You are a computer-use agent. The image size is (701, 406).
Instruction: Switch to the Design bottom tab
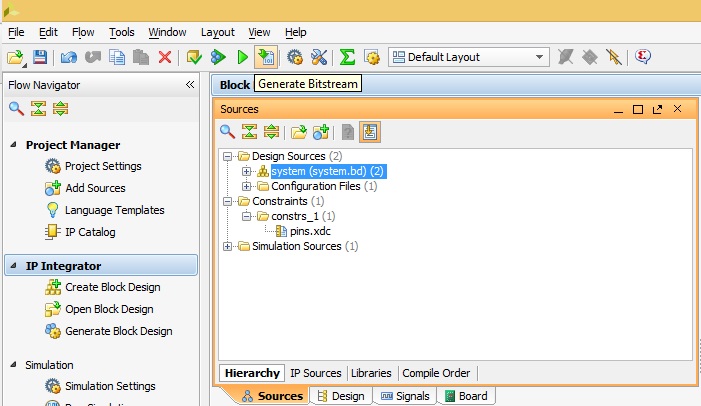click(341, 396)
